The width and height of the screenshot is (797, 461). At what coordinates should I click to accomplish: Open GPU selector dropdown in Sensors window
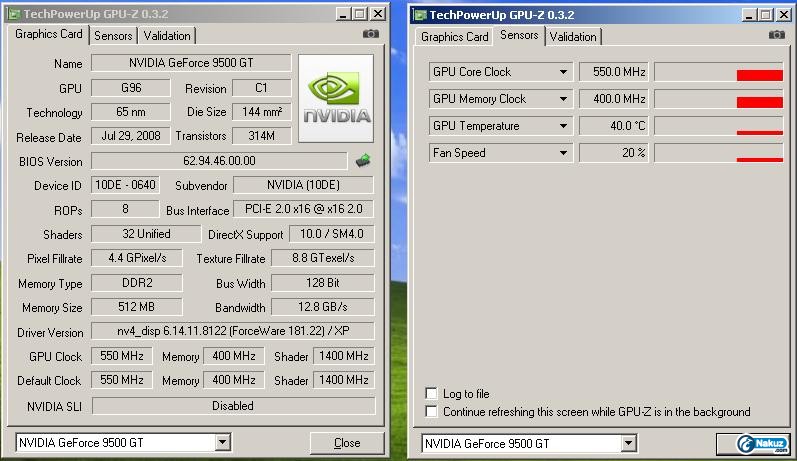628,444
